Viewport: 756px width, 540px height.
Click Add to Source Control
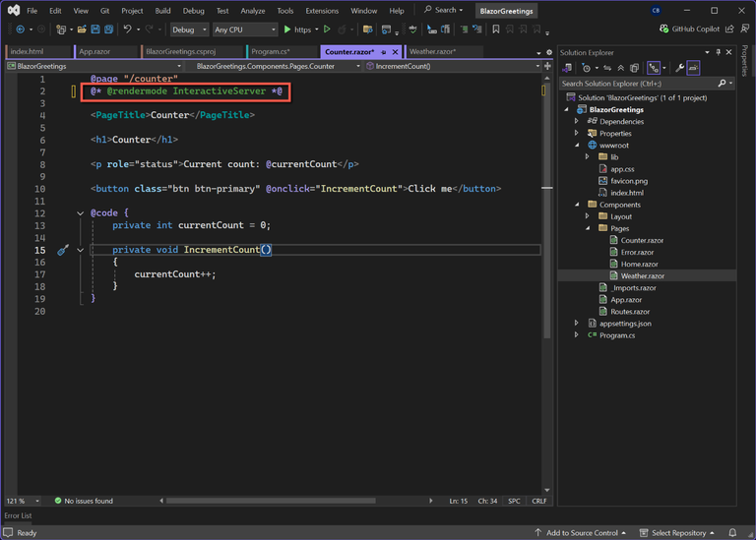585,532
